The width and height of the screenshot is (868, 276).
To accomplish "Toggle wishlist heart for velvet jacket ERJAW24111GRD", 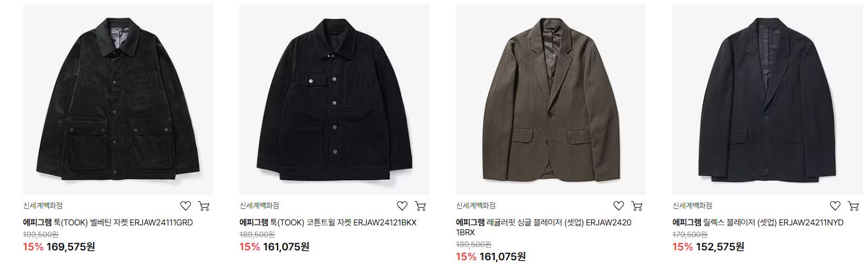I will click(186, 206).
